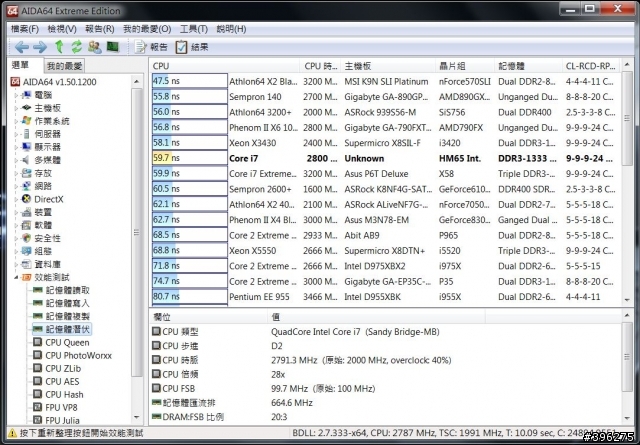Select 記憶體寫入 benchmark

tap(67, 303)
